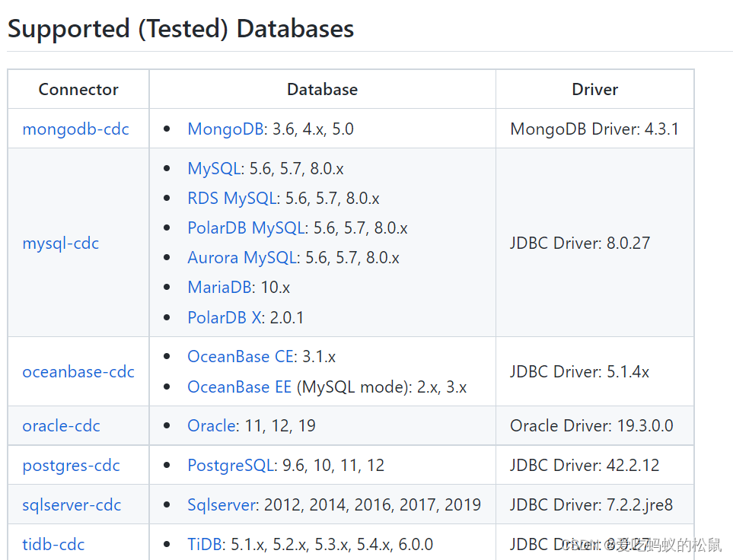Follow the Sqlserver database link
733x560 pixels.
222,505
